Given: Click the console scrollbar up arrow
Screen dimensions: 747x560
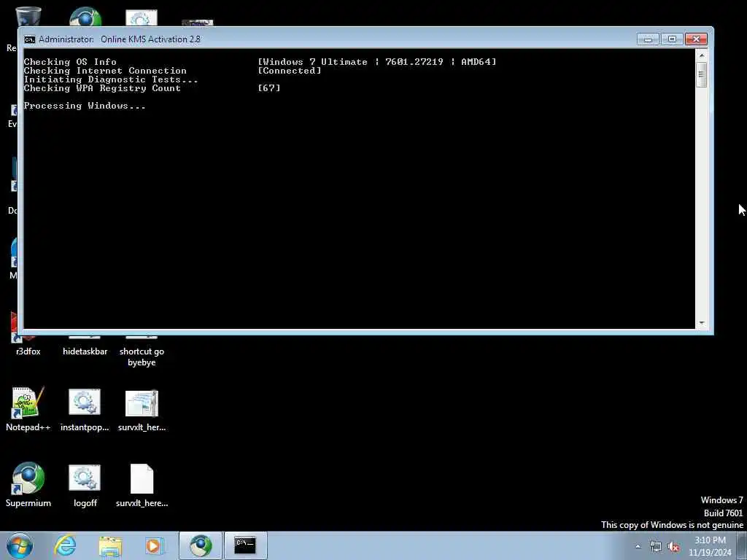Looking at the screenshot, I should coord(701,55).
